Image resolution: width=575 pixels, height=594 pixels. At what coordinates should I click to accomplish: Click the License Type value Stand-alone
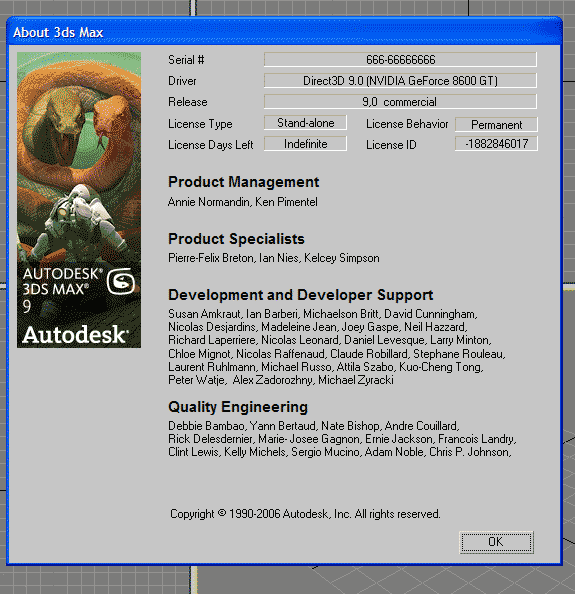click(x=305, y=123)
